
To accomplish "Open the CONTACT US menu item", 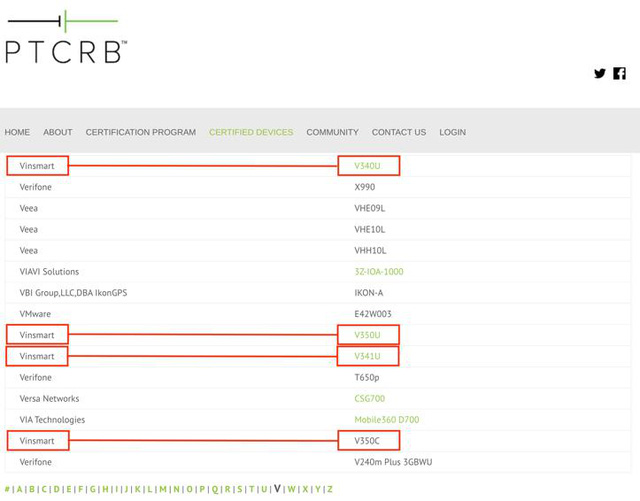I will coord(399,132).
